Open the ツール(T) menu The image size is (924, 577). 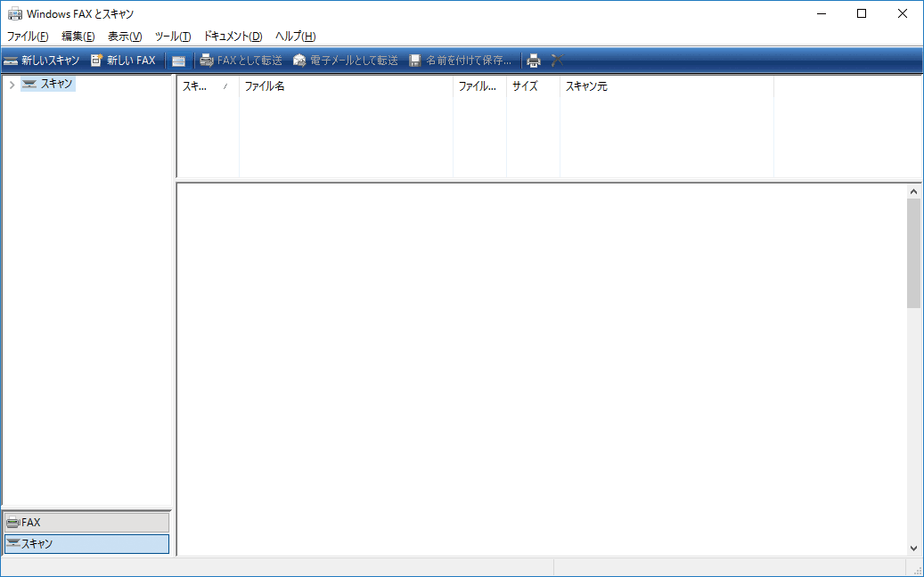coord(173,37)
